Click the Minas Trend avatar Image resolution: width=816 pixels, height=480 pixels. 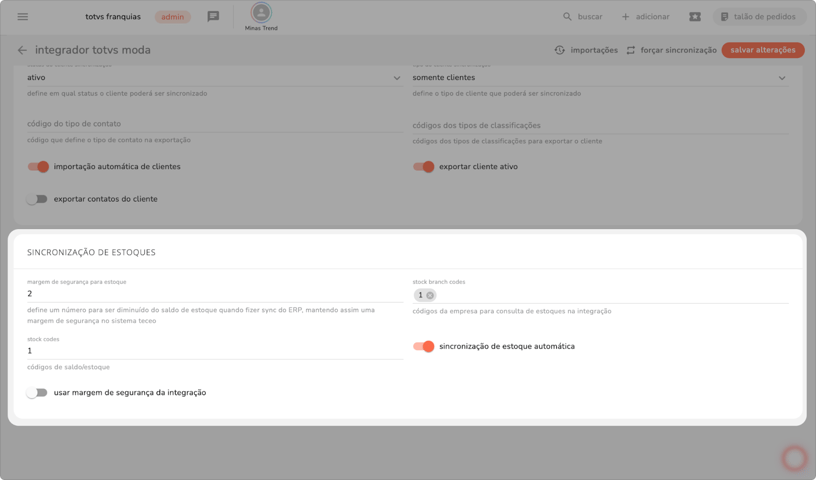[261, 13]
